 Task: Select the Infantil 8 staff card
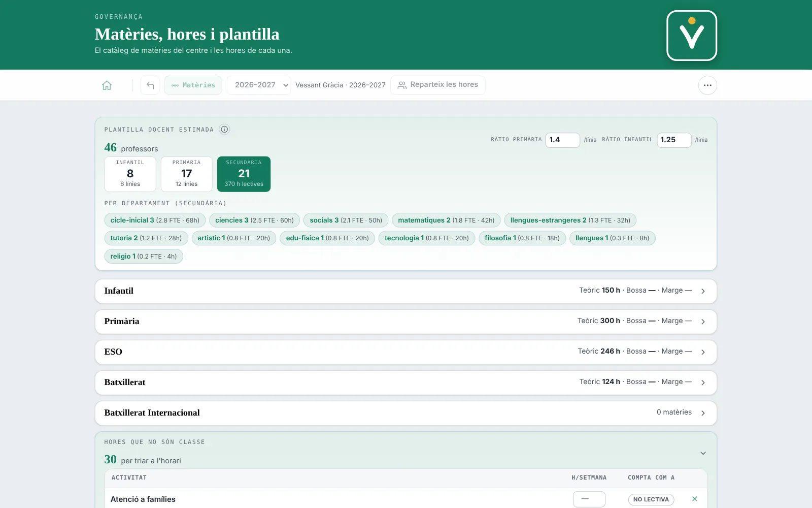(130, 174)
